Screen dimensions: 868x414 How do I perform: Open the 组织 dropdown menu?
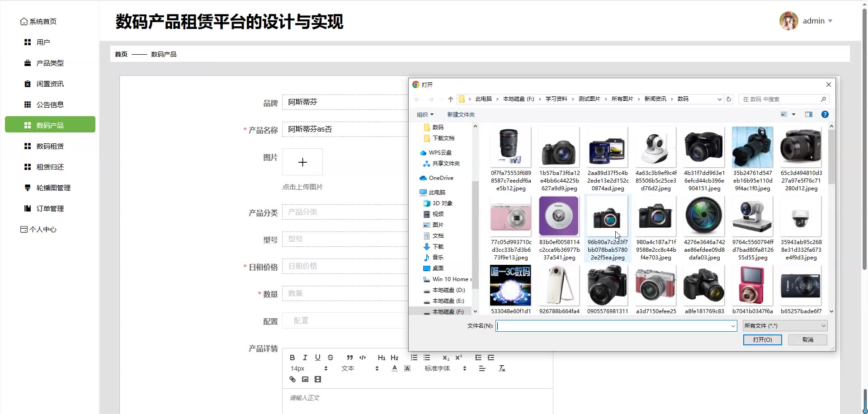[425, 115]
